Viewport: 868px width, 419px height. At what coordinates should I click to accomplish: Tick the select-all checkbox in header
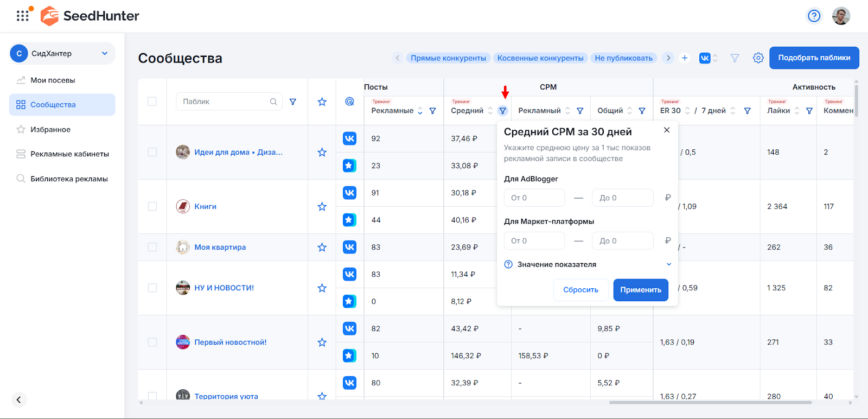pos(152,101)
